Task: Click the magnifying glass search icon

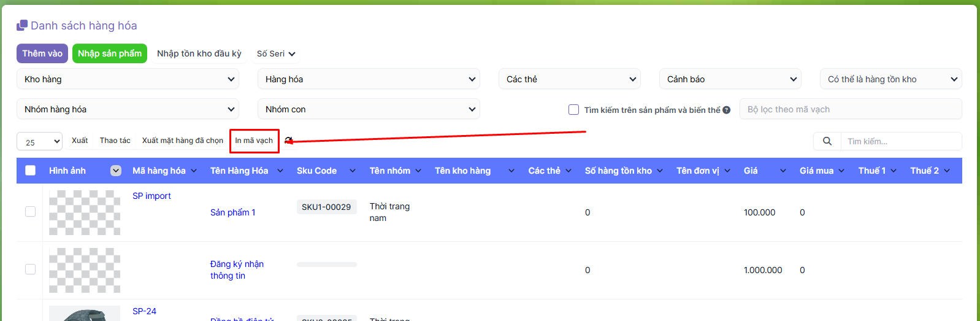Action: [827, 141]
